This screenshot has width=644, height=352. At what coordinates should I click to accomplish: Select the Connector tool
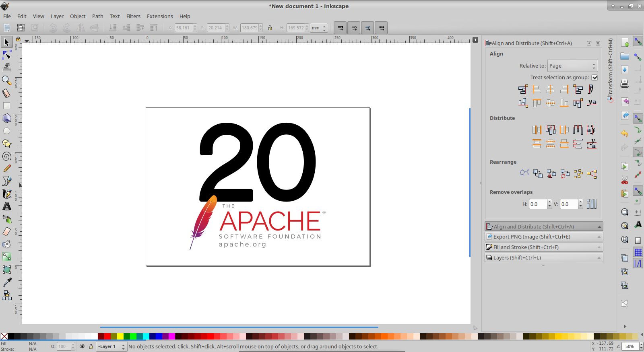[7, 296]
